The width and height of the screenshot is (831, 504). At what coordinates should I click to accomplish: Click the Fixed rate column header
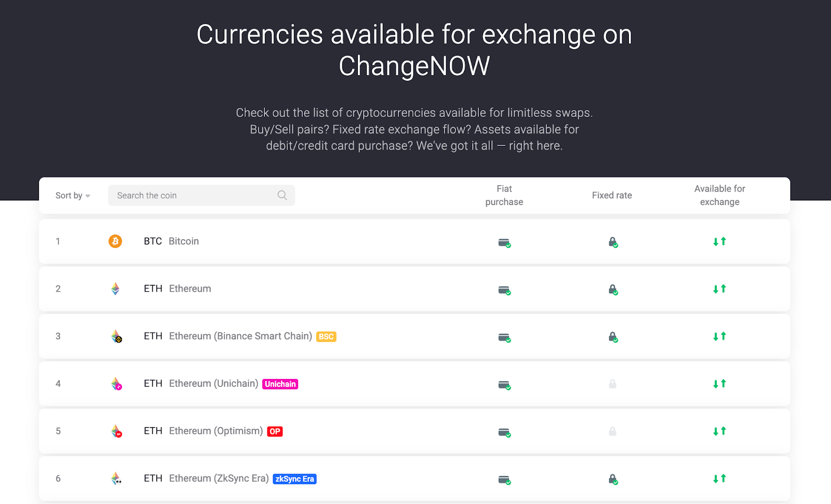click(612, 195)
